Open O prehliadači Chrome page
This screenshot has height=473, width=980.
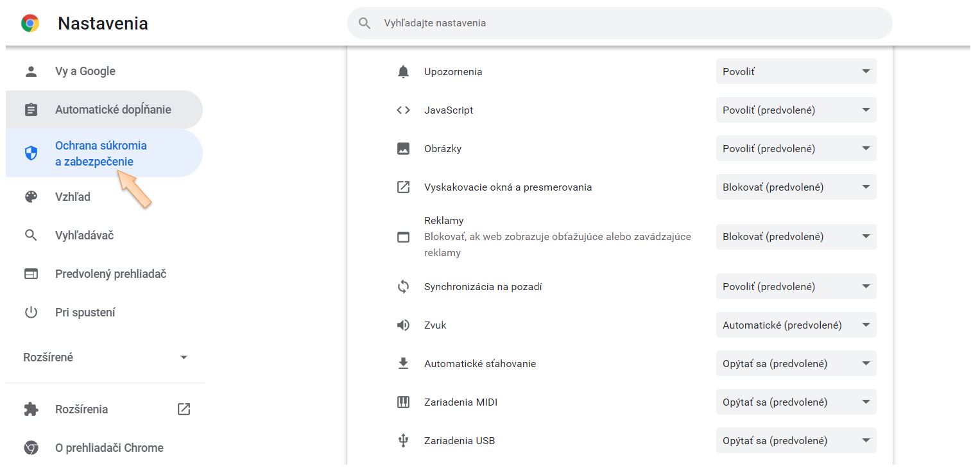tap(109, 448)
